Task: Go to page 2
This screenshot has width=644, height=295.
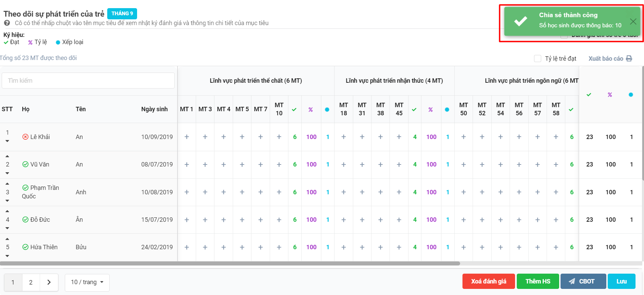Action: click(x=31, y=282)
